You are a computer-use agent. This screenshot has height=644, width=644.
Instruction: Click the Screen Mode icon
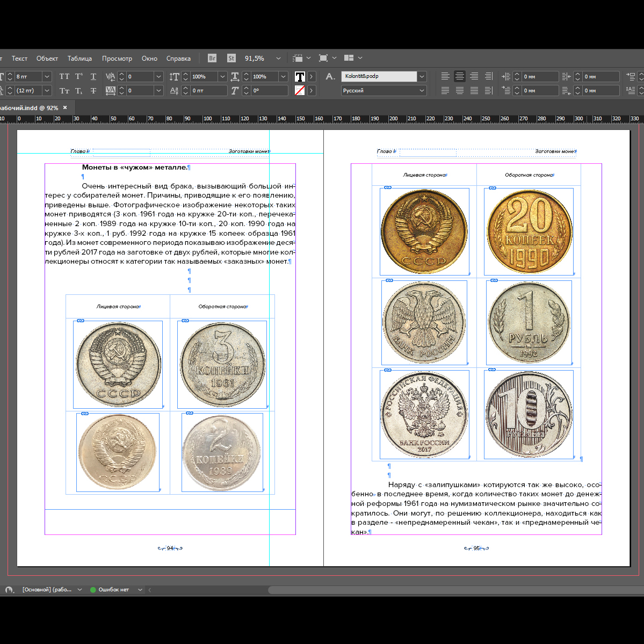pyautogui.click(x=323, y=59)
